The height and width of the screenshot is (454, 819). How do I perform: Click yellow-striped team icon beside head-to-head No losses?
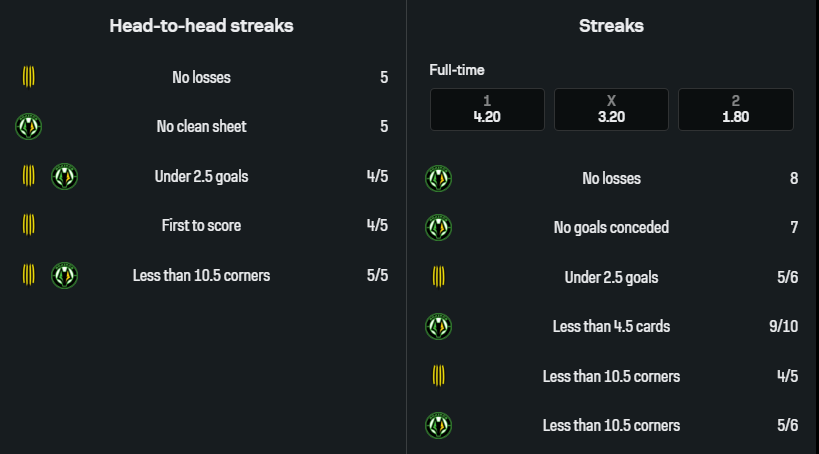[29, 77]
